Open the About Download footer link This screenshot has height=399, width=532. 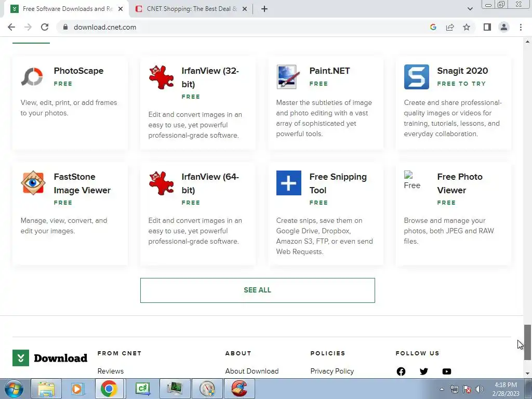click(x=252, y=371)
